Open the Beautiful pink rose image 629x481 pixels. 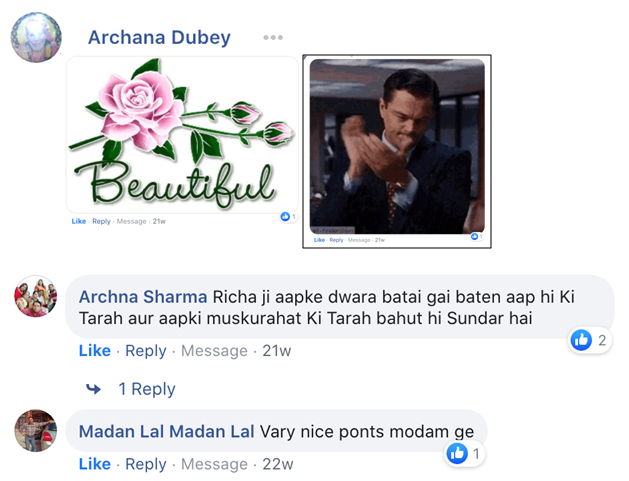point(182,134)
